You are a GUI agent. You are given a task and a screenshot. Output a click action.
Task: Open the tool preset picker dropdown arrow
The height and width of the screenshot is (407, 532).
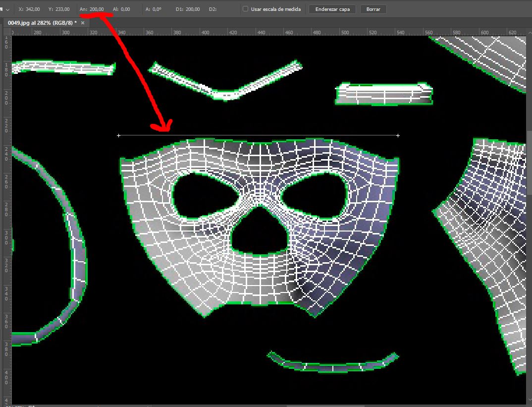click(7, 9)
